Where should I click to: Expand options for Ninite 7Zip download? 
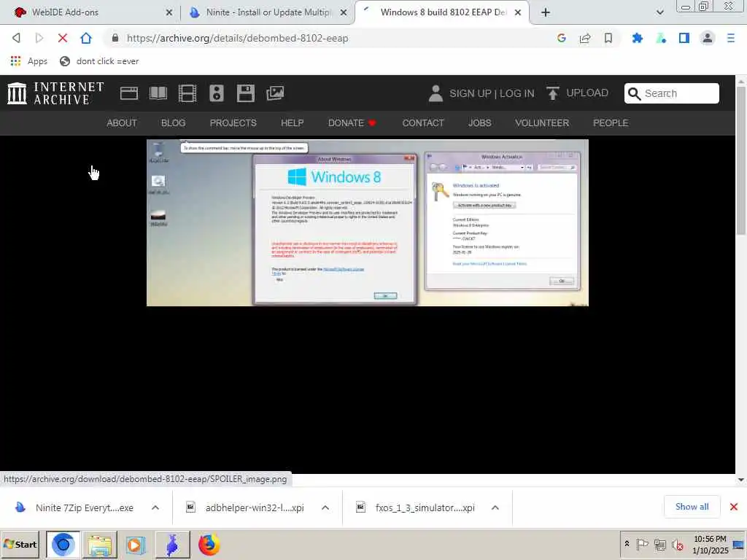point(155,507)
